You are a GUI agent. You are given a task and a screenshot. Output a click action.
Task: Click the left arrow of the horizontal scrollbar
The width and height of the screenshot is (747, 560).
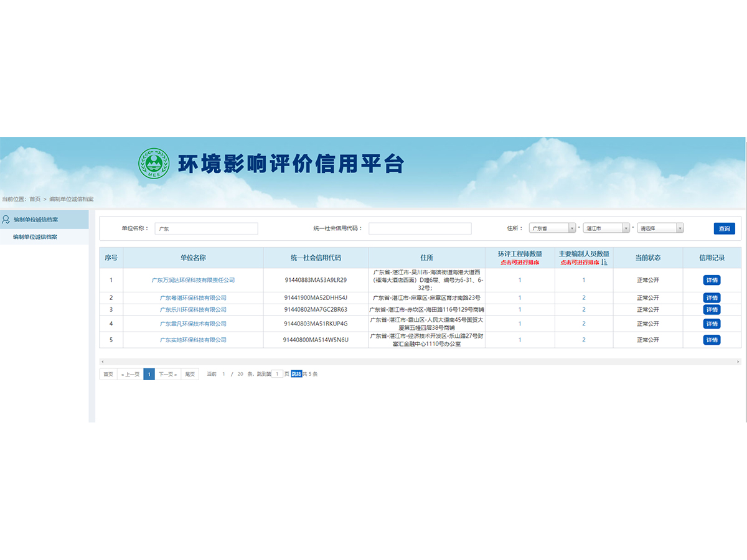pyautogui.click(x=102, y=362)
